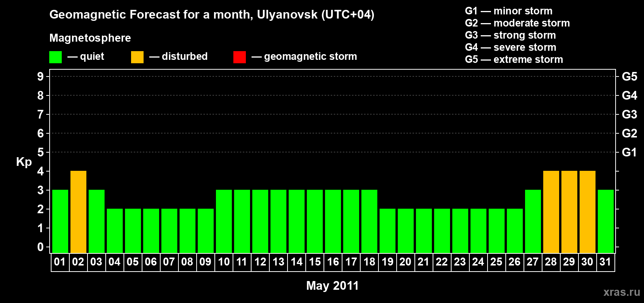Screen dimensions: 644x303
Task: Select the orange bar for day 28
Action: click(551, 212)
